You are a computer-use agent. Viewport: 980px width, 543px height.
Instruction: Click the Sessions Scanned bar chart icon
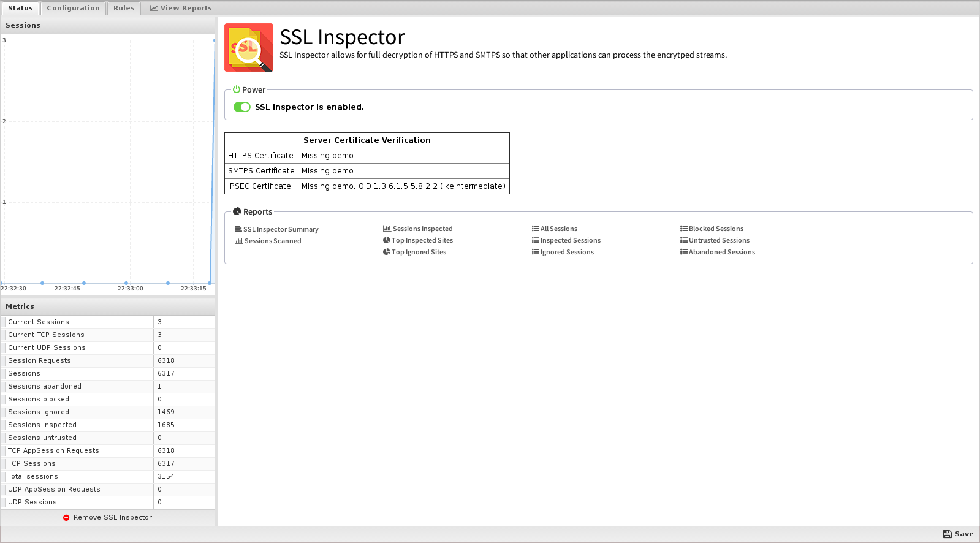(238, 241)
